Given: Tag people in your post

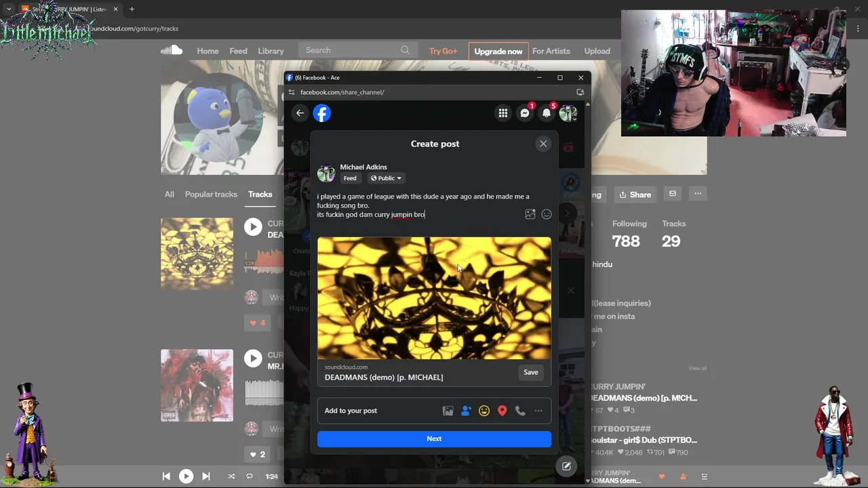Looking at the screenshot, I should pos(466,411).
